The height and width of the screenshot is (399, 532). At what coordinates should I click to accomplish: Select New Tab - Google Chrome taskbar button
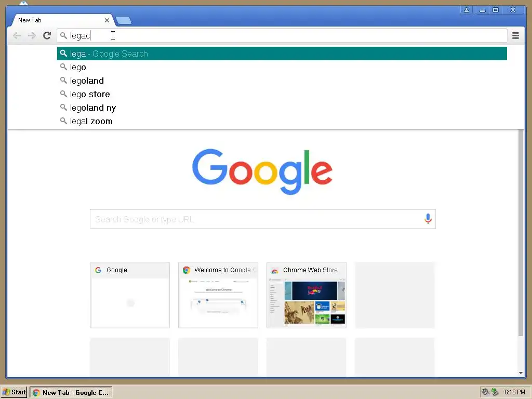pyautogui.click(x=71, y=392)
